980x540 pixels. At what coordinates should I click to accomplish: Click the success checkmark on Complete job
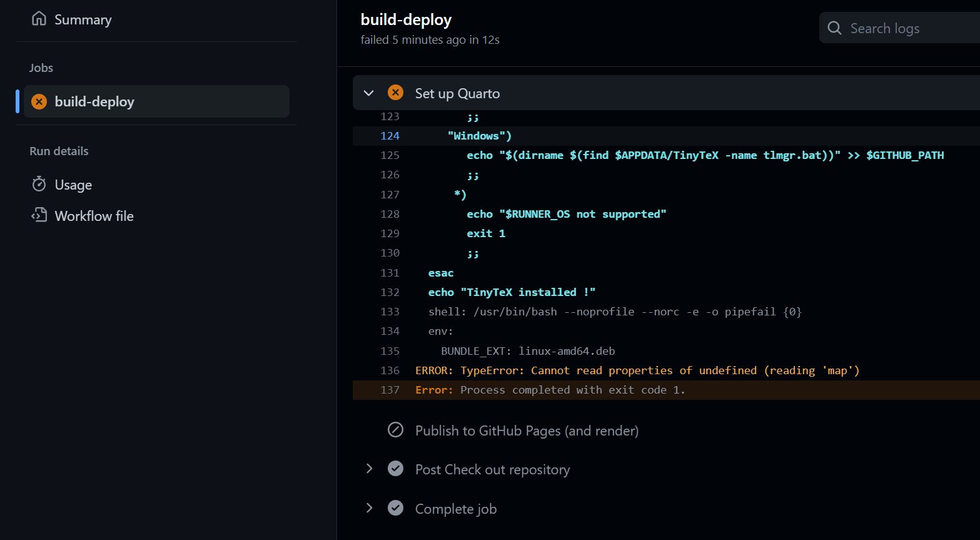coord(395,508)
